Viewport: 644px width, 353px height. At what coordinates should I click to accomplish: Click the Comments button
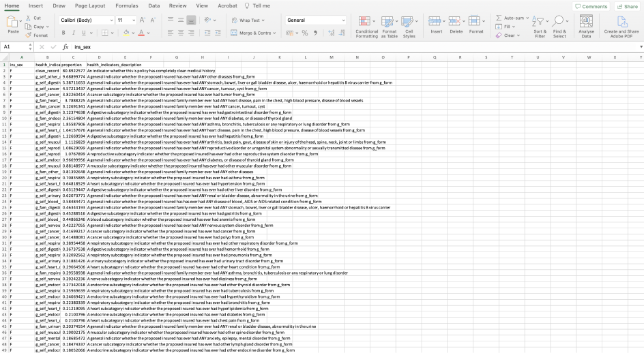coord(591,6)
